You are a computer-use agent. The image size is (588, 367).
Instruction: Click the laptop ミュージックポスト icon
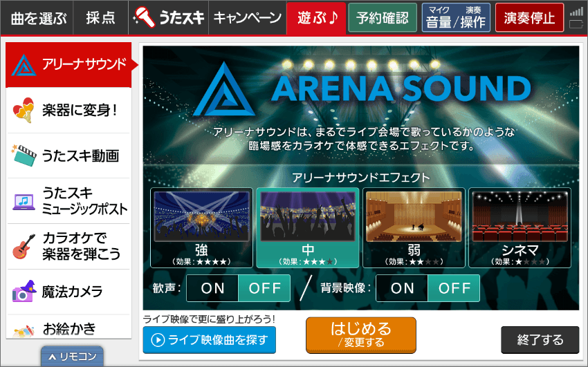pos(24,202)
